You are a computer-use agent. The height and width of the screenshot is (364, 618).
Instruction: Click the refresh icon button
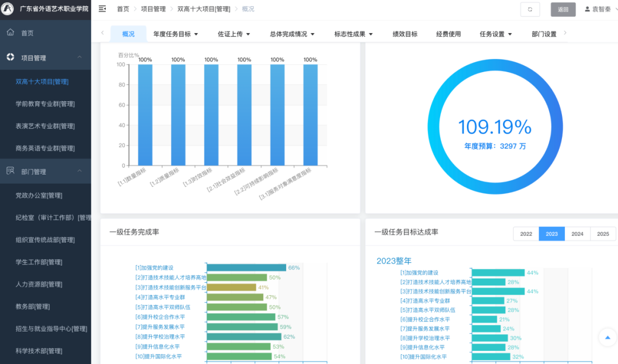pyautogui.click(x=530, y=9)
